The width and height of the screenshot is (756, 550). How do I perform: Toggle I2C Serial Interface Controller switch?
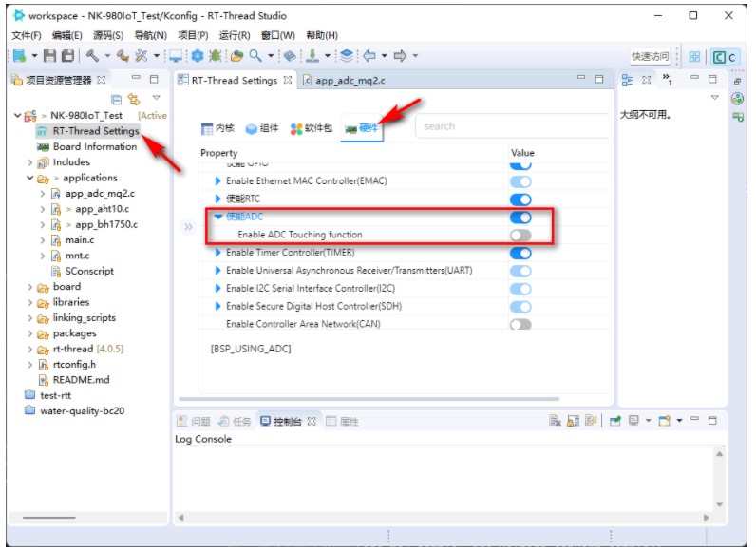point(520,289)
